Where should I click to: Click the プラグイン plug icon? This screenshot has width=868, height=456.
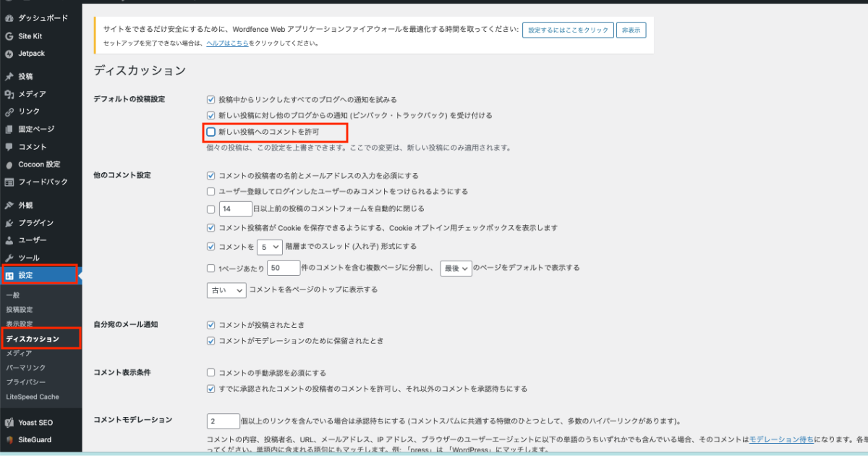pyautogui.click(x=9, y=223)
